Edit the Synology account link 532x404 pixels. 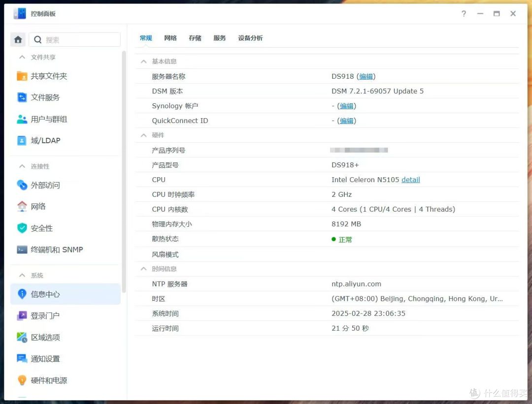coord(347,106)
